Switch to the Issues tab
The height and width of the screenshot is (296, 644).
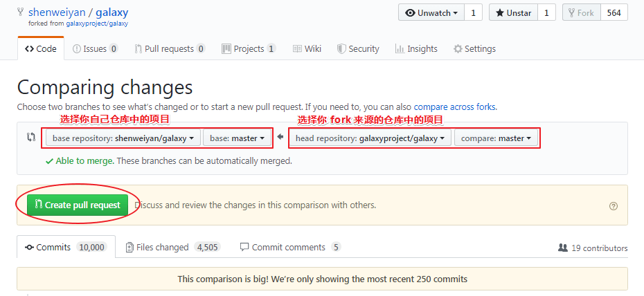pyautogui.click(x=96, y=49)
